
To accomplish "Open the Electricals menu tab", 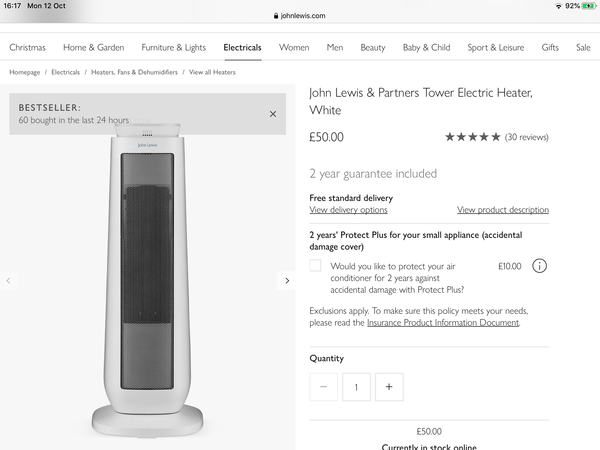I will click(243, 47).
